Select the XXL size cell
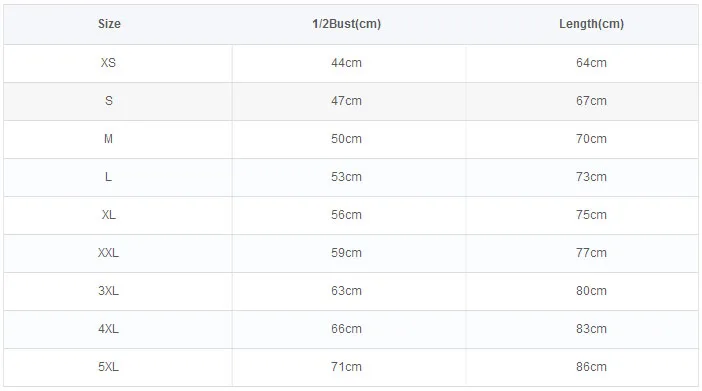Screen dimensions: 702x391 108,253
